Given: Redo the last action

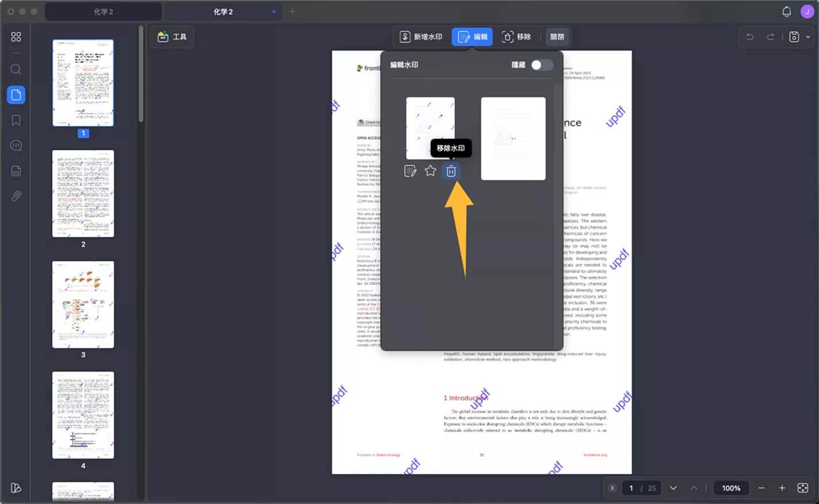Looking at the screenshot, I should pos(770,37).
